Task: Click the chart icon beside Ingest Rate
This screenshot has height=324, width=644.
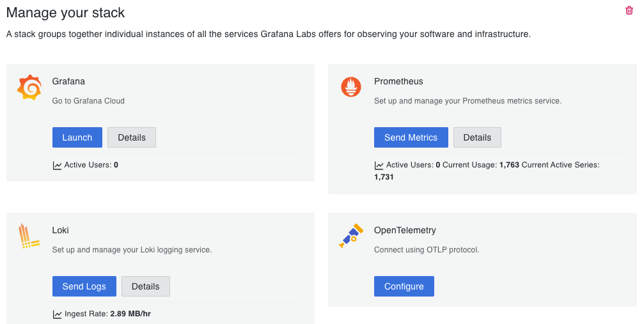Action: coord(58,314)
